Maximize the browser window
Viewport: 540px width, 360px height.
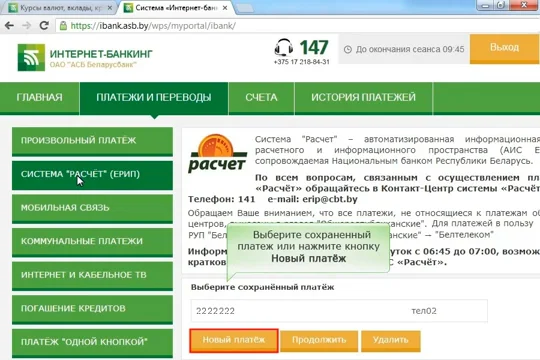(x=501, y=5)
